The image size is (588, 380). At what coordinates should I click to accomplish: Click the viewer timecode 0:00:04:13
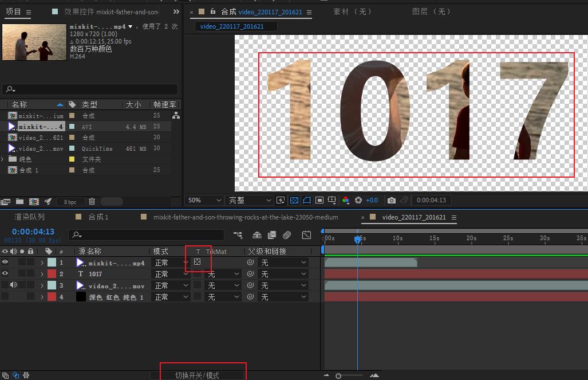click(x=431, y=200)
